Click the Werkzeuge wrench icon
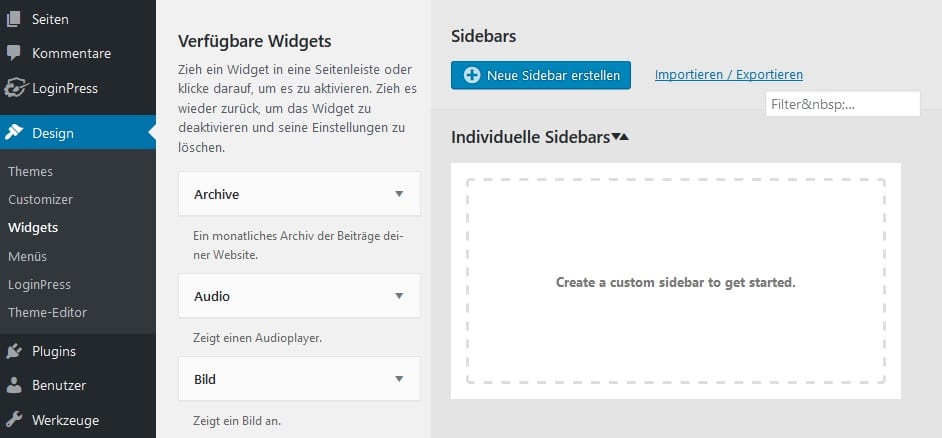This screenshot has height=438, width=942. [14, 420]
